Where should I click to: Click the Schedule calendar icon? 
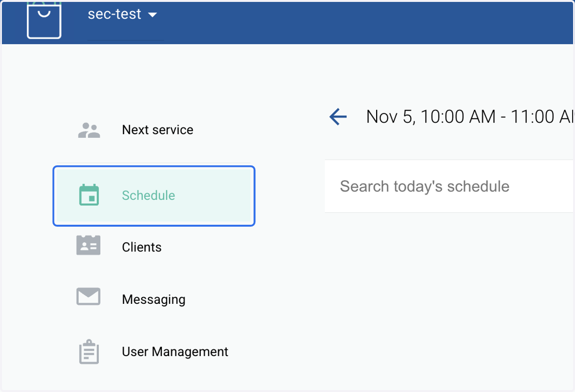(x=89, y=195)
